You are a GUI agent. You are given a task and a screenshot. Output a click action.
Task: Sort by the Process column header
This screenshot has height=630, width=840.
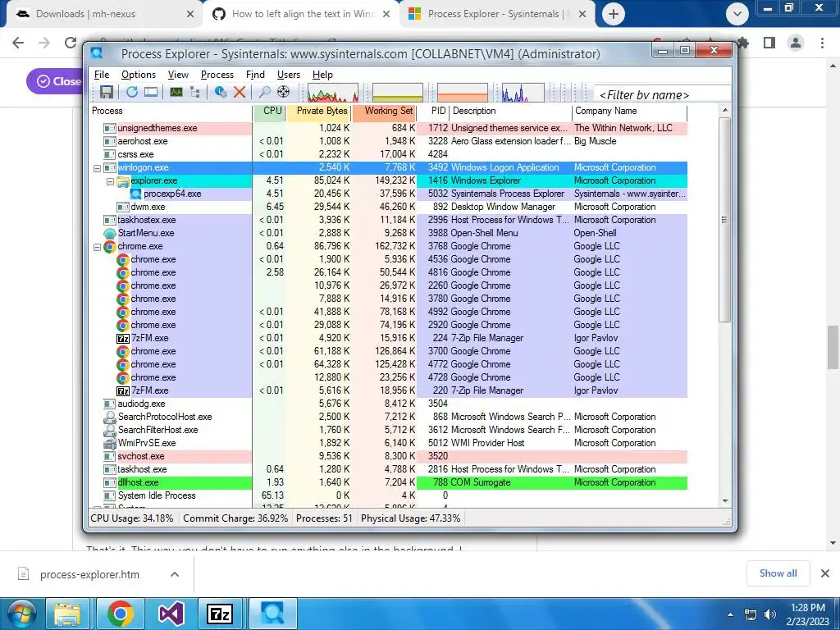171,111
